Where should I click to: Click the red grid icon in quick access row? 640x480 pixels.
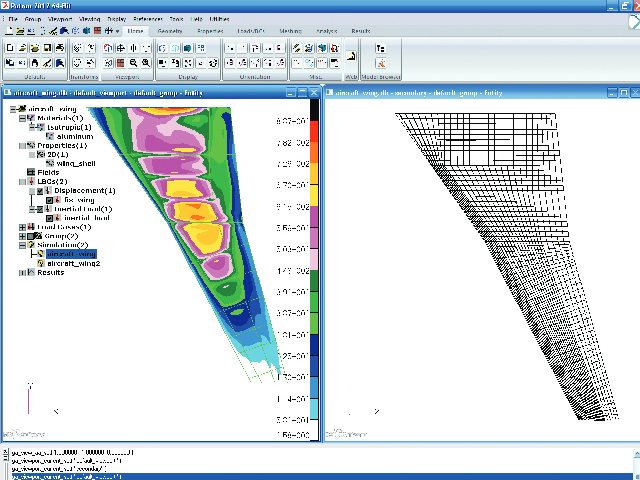(x=97, y=31)
